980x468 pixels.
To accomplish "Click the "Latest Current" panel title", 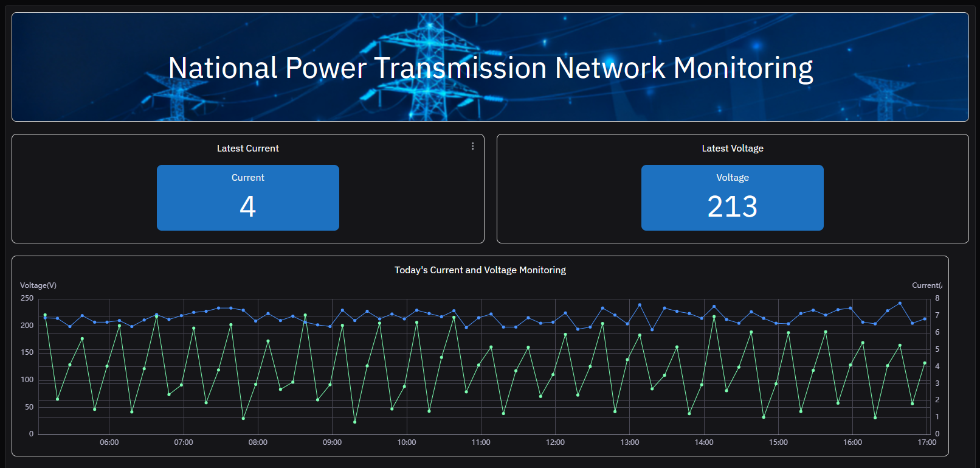I will [x=247, y=148].
